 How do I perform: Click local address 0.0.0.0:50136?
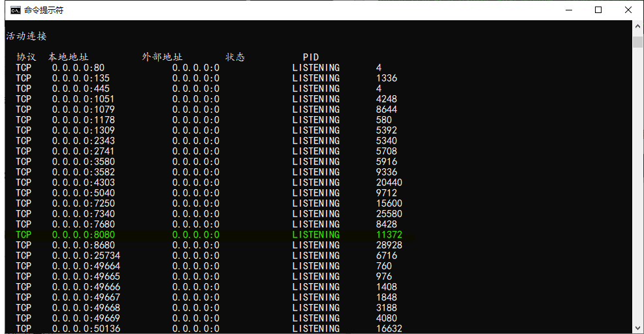[86, 329]
